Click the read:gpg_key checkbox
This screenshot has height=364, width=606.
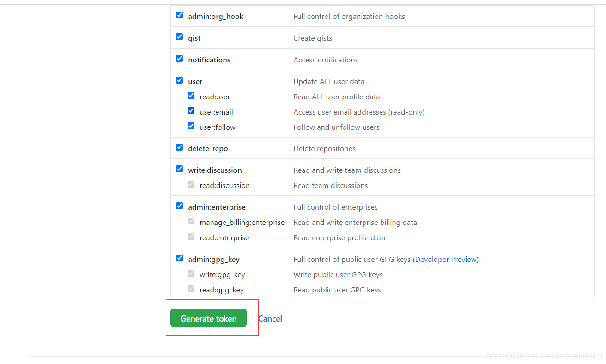click(191, 289)
